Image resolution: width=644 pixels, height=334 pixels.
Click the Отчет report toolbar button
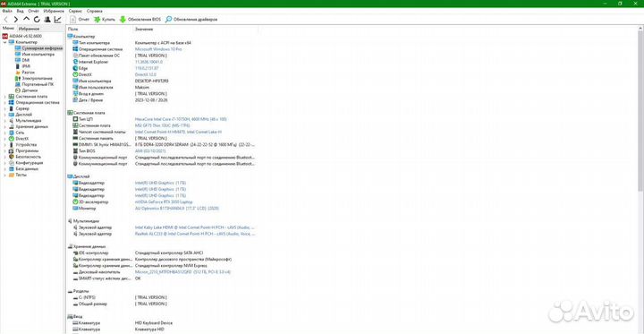80,20
